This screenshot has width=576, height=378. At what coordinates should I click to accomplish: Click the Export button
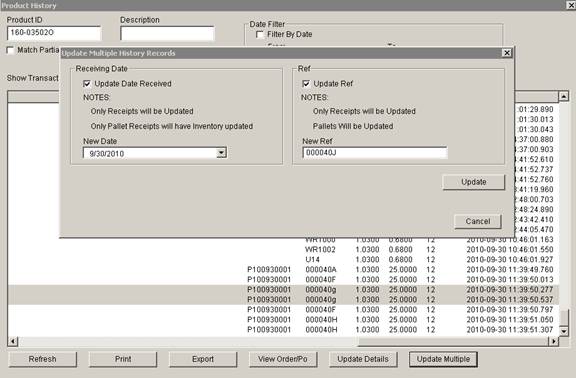click(203, 359)
